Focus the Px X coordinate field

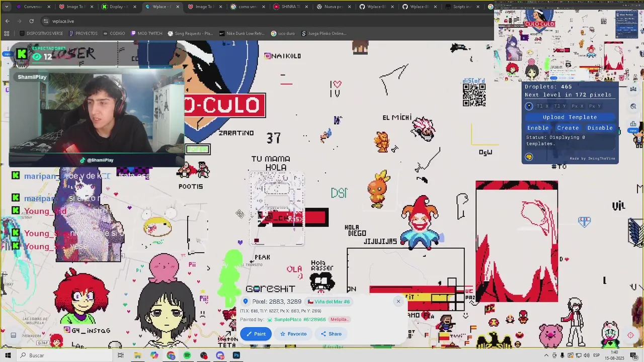[x=577, y=106]
